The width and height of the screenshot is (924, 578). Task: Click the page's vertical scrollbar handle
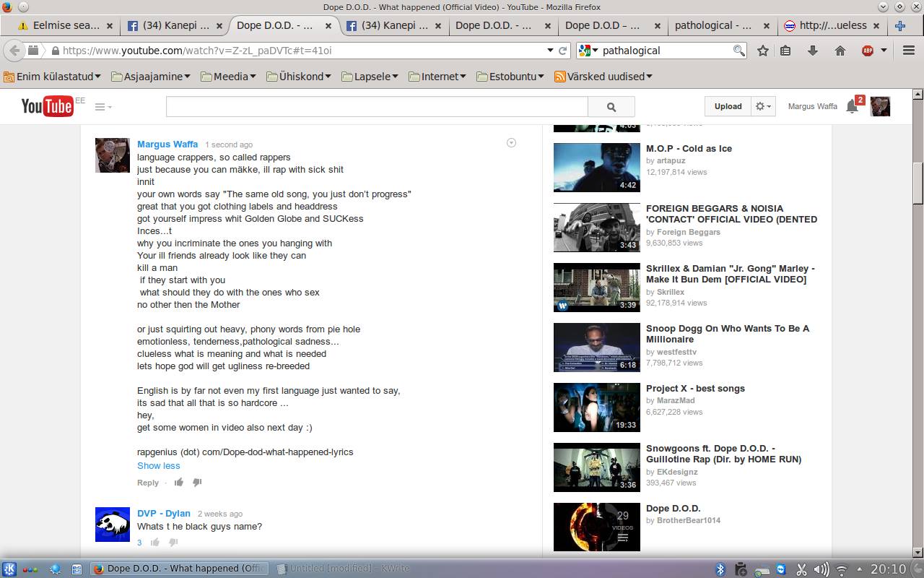coord(918,184)
